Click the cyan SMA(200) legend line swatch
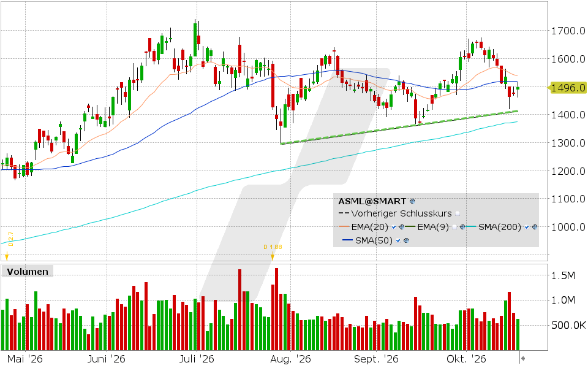Screen dimensions: 588x368 click(x=470, y=226)
